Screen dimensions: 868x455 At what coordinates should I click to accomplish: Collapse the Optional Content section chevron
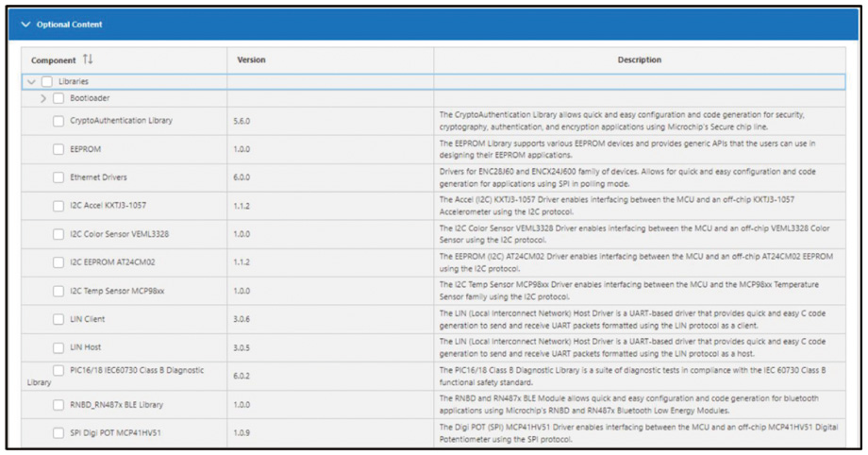[25, 25]
